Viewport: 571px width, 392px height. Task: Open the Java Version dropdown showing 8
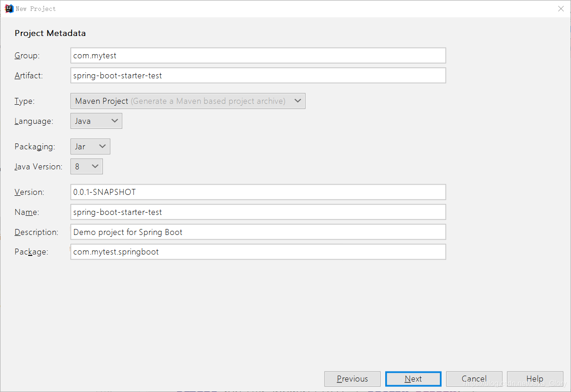pos(87,167)
